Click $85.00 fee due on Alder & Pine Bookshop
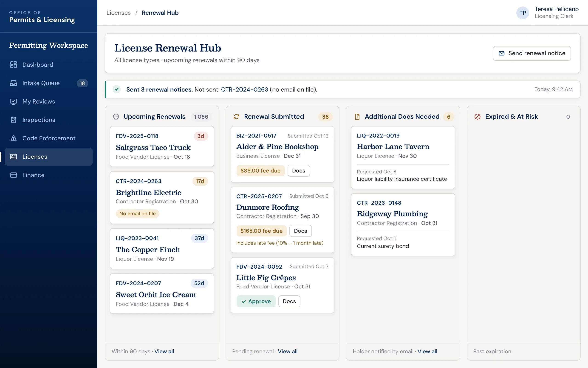This screenshot has width=588, height=368. tap(260, 171)
